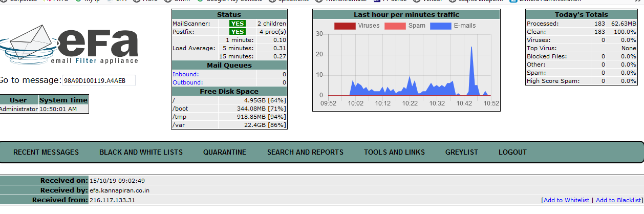This screenshot has width=644, height=214.
Task: Select the host efa.kannapiran.co.in
Action: click(x=120, y=190)
